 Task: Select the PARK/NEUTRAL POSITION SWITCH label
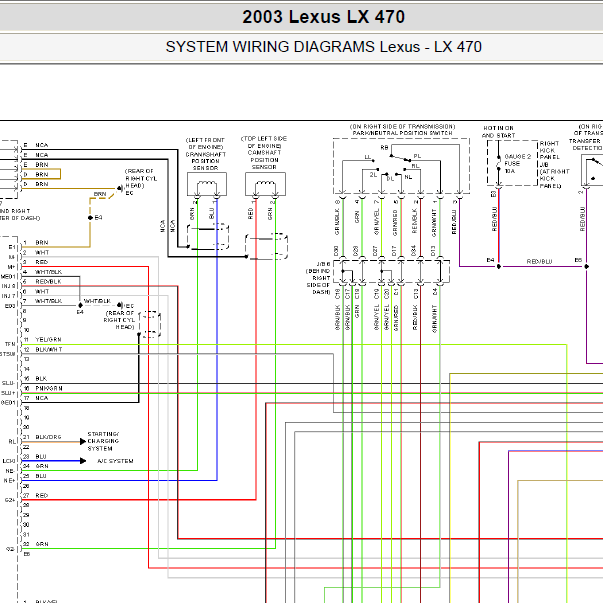coord(402,133)
